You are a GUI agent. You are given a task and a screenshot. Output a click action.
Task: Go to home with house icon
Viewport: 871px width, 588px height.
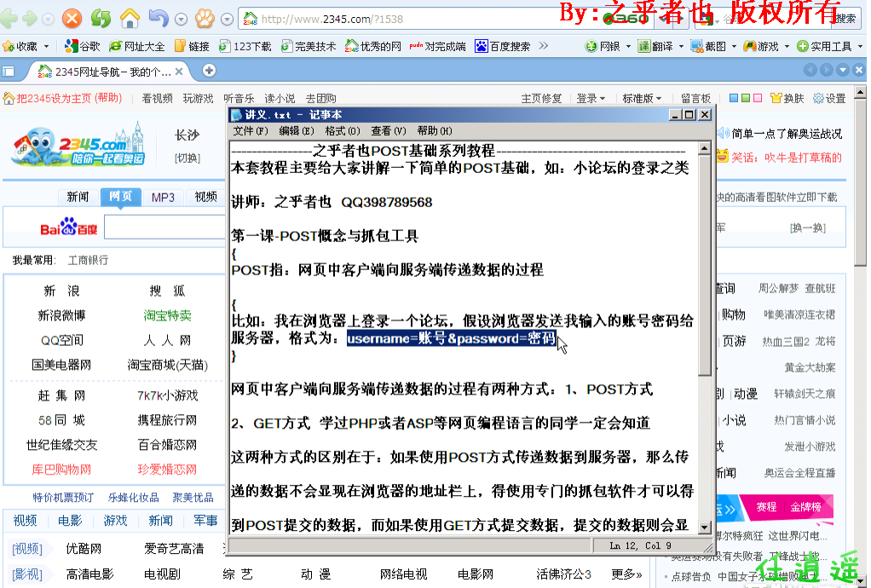click(130, 19)
